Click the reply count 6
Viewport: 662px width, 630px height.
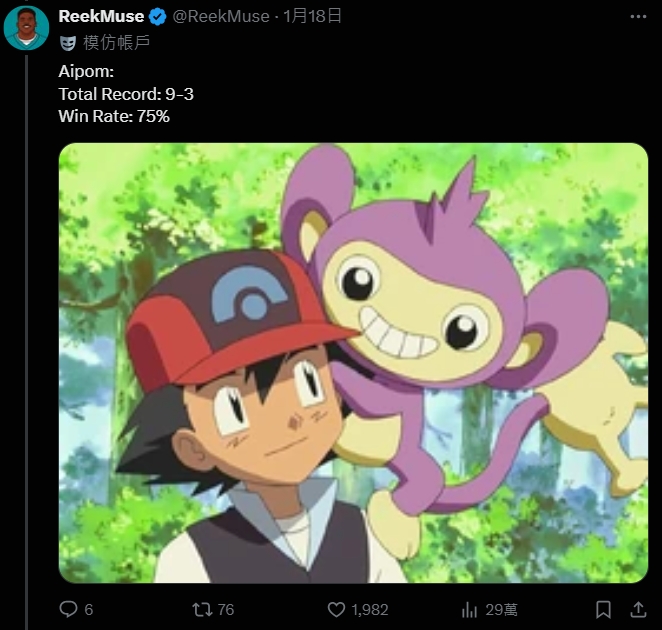coord(89,609)
